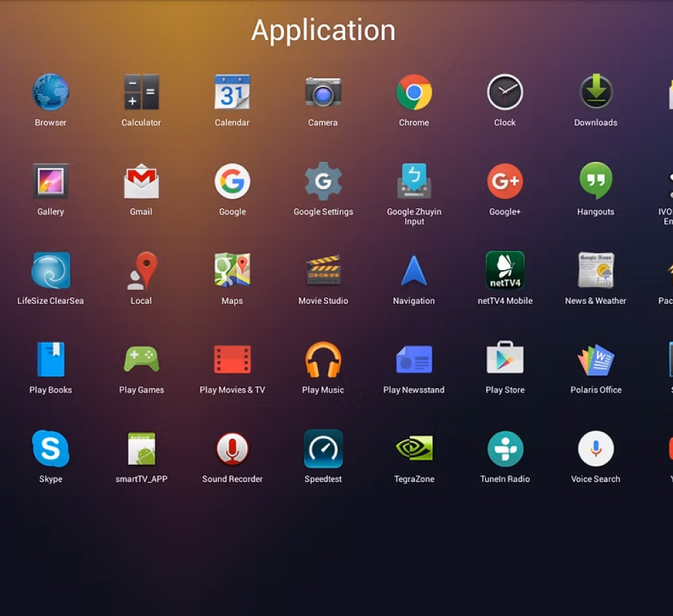673x616 pixels.
Task: Open the Browser globe app
Action: point(51,93)
